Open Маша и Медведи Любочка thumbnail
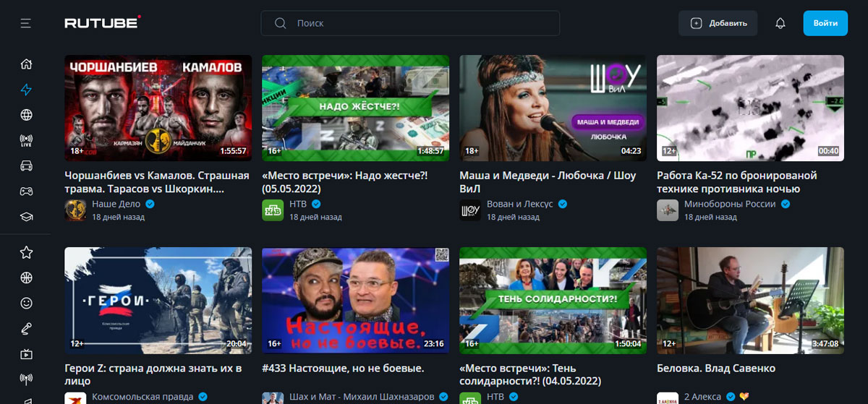 [x=553, y=108]
